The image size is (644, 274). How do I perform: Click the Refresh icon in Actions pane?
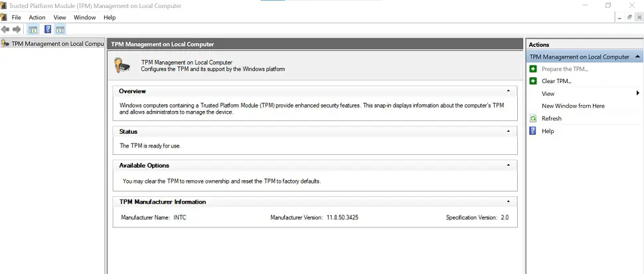(x=533, y=118)
